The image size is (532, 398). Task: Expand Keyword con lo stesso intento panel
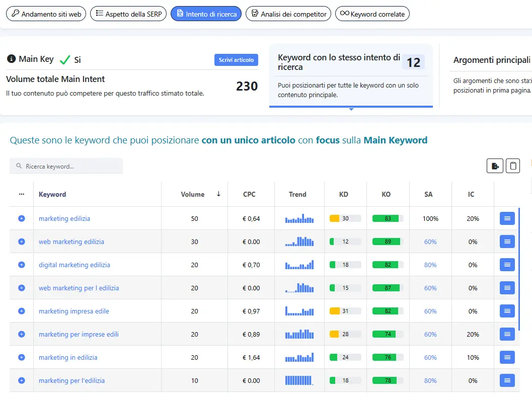[351, 75]
